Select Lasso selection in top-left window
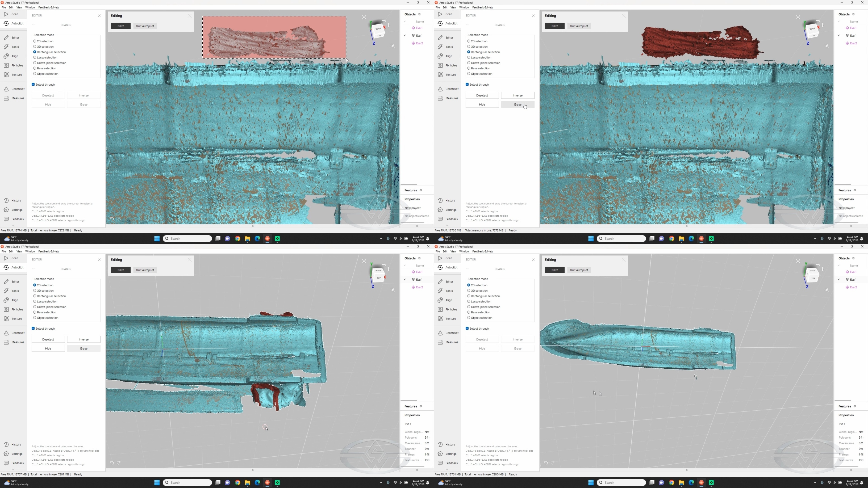The width and height of the screenshot is (868, 488). 45,58
